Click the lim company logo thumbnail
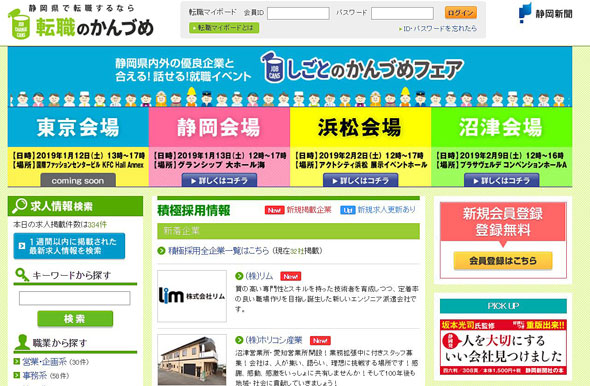 pyautogui.click(x=192, y=296)
